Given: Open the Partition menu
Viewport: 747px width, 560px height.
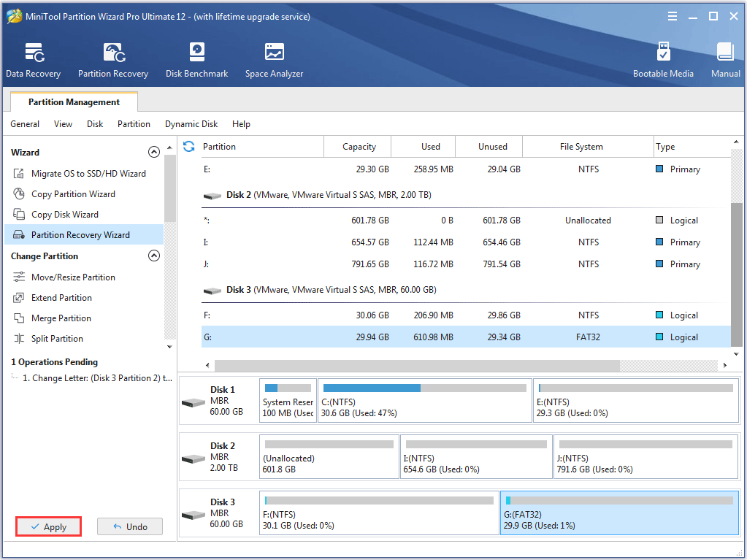Looking at the screenshot, I should click(x=134, y=124).
